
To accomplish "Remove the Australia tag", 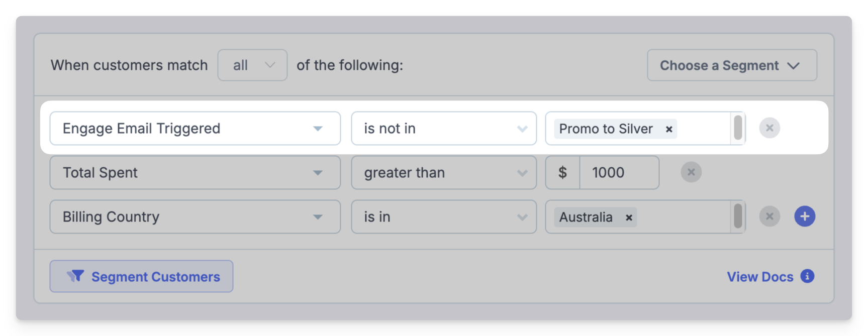I will [629, 217].
